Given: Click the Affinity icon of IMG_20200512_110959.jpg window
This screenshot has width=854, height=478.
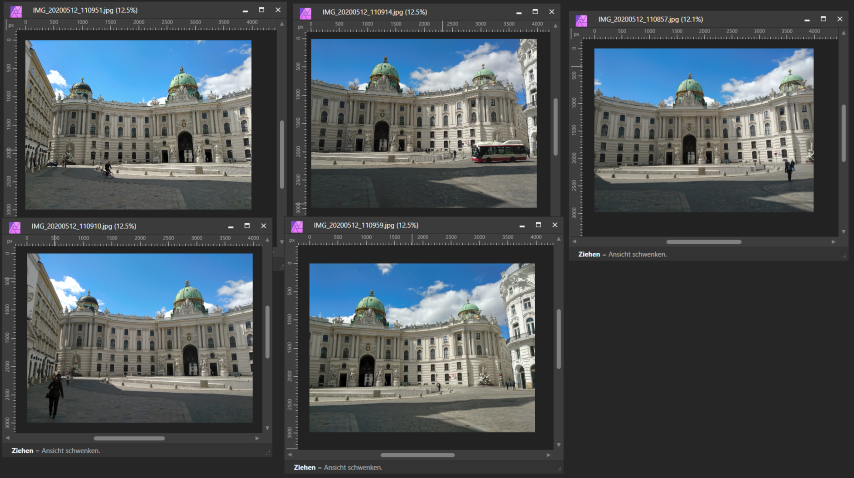Looking at the screenshot, I should point(297,226).
